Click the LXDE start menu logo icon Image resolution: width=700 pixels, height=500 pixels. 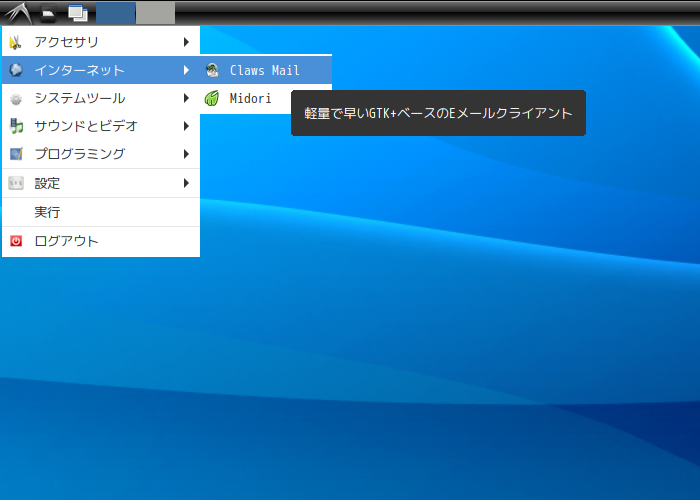click(18, 13)
